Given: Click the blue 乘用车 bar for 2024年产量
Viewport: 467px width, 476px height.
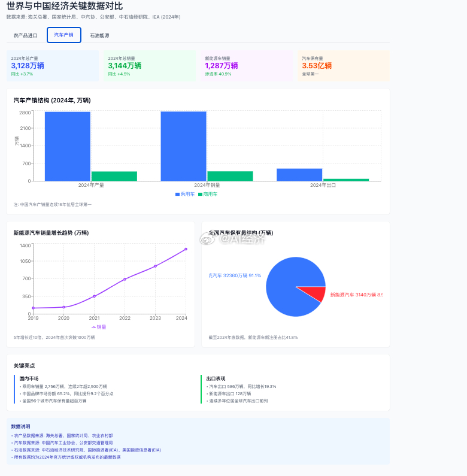Looking at the screenshot, I should pos(68,146).
